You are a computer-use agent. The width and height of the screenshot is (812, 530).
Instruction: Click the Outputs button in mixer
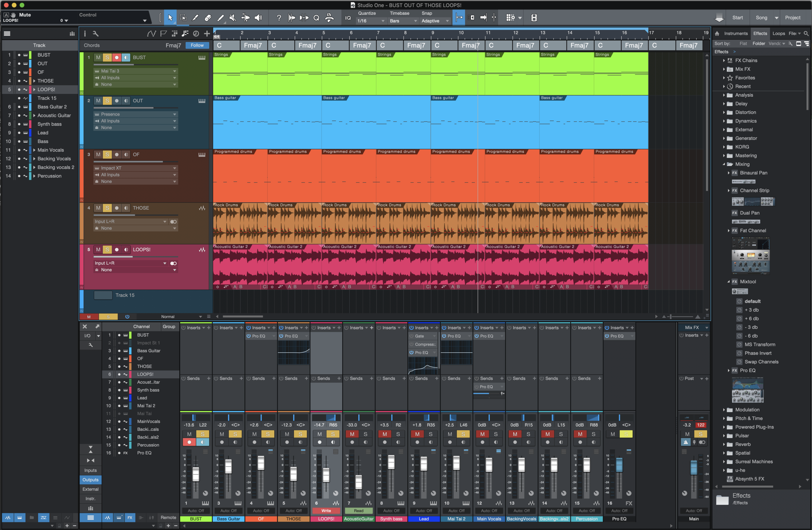point(90,480)
